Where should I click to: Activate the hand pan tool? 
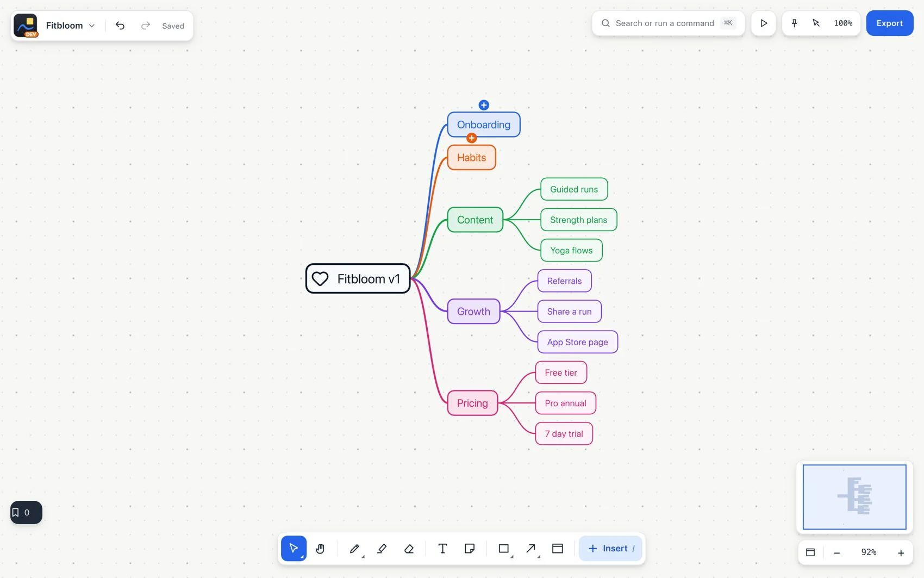(320, 548)
